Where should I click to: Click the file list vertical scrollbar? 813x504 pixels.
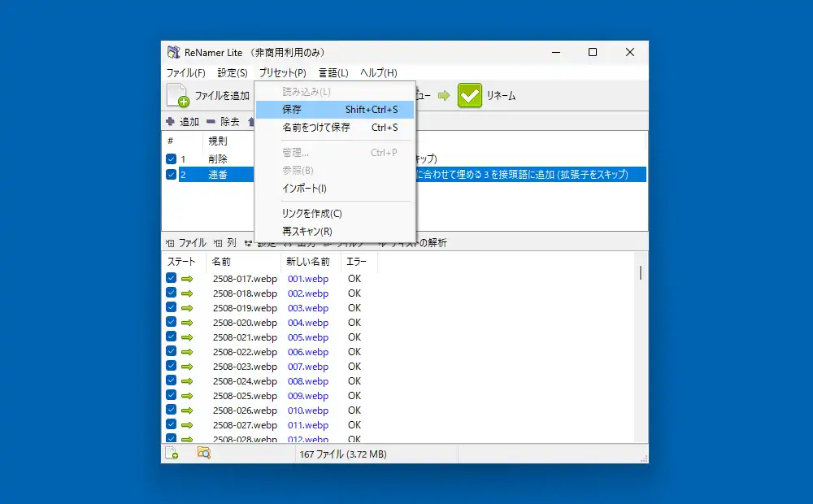pyautogui.click(x=641, y=273)
